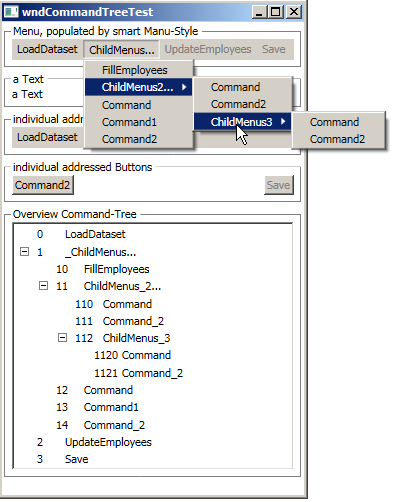
Task: Choose Command2 in the first dropdown
Action: click(139, 139)
